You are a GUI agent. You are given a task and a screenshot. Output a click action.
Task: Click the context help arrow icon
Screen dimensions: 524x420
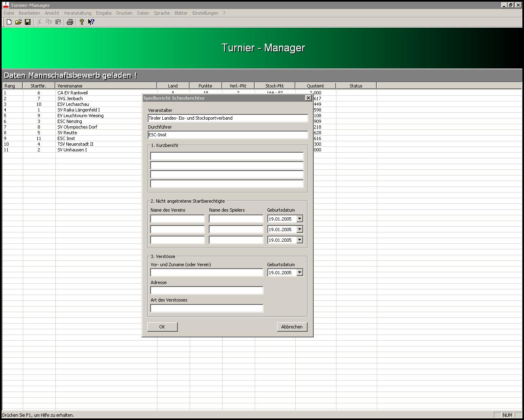pos(91,22)
